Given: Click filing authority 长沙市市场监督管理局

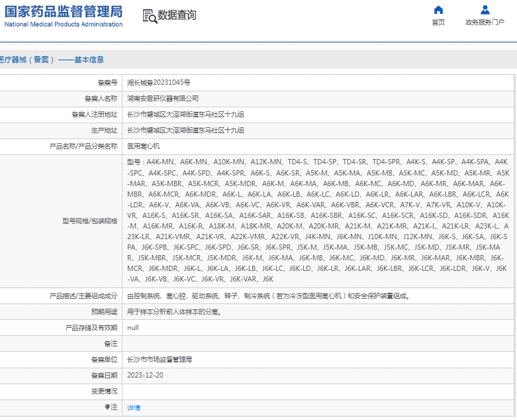Looking at the screenshot, I should [160, 359].
